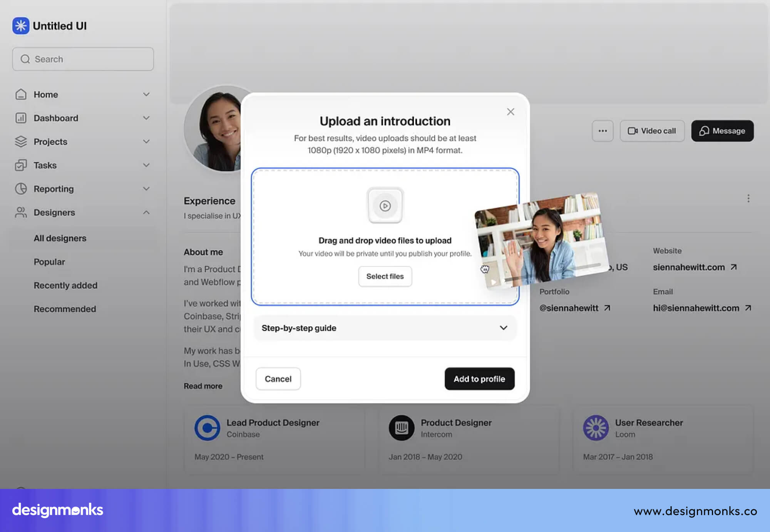This screenshot has height=532, width=770.
Task: Click the Designers people icon
Action: [x=21, y=212]
